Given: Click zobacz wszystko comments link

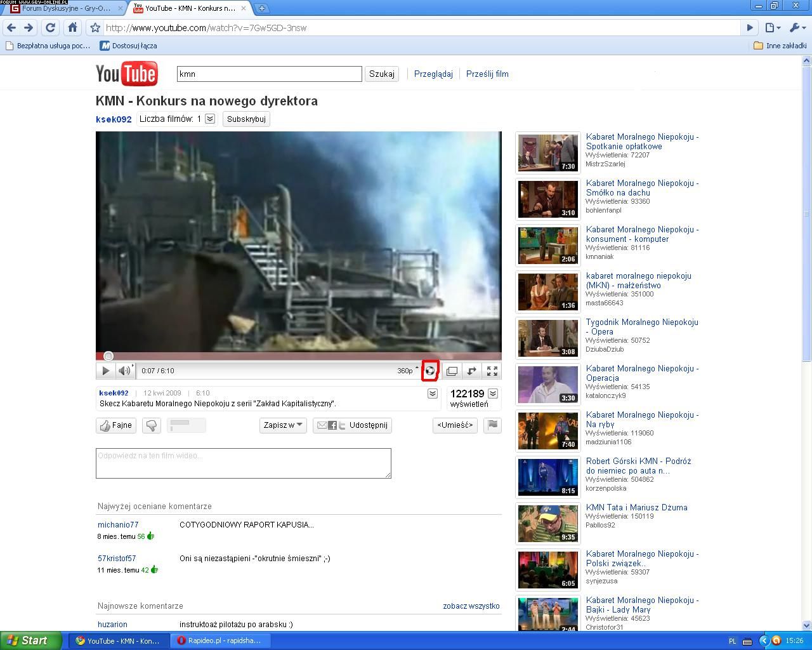Looking at the screenshot, I should click(x=471, y=606).
